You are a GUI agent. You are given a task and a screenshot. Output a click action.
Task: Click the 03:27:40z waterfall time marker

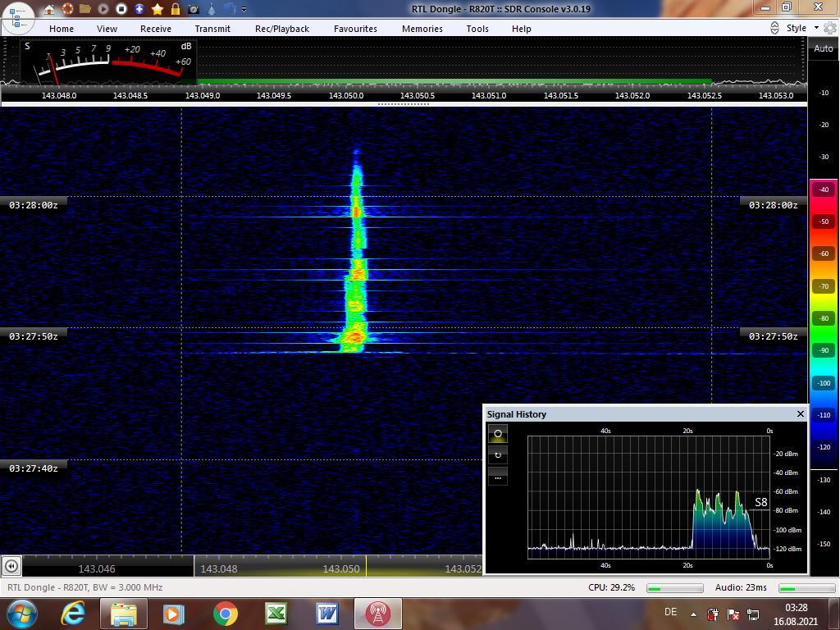pos(34,468)
